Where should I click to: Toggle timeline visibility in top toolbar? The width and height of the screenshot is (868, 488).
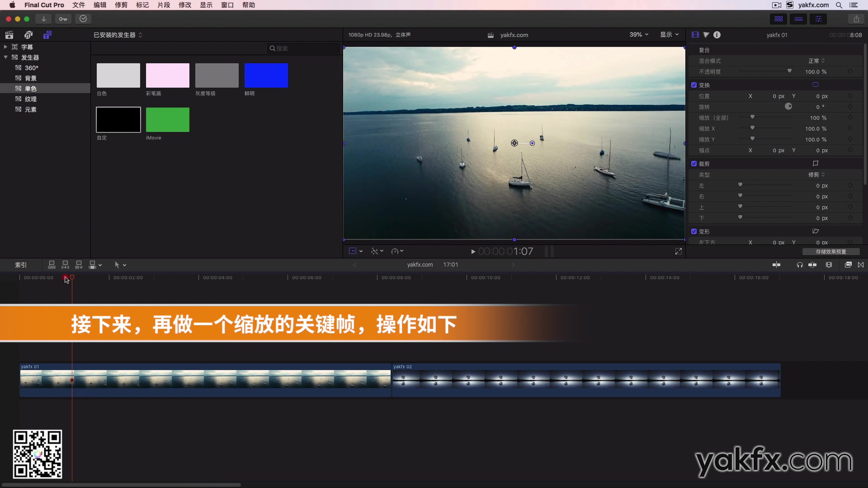point(798,19)
